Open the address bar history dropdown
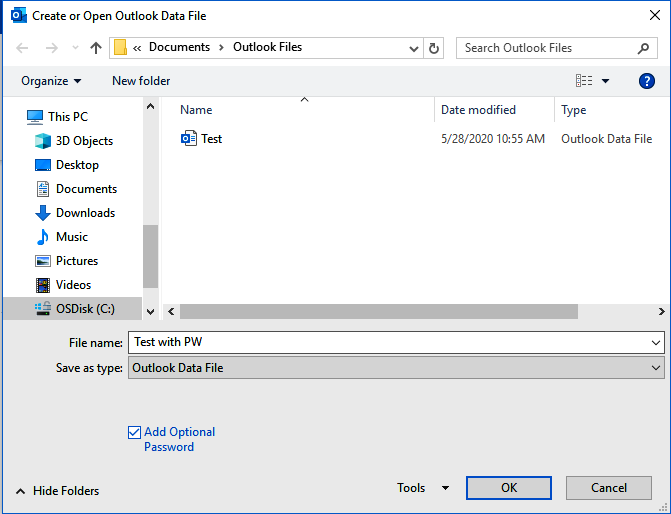This screenshot has height=514, width=671. (x=413, y=48)
